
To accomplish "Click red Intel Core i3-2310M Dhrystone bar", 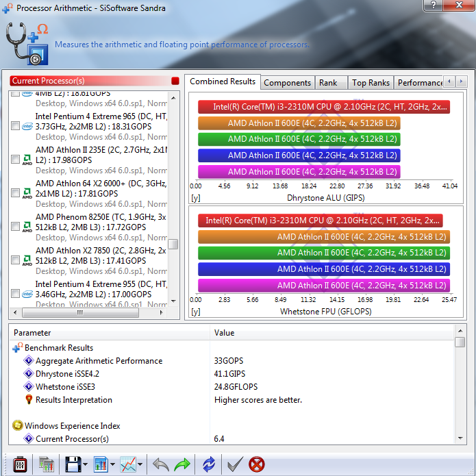I will coord(323,107).
